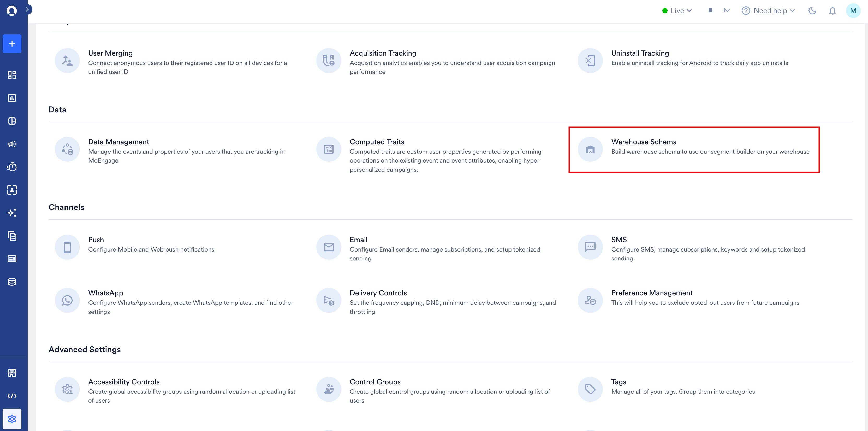The height and width of the screenshot is (431, 868).
Task: Expand the sidebar with chevron arrow
Action: click(28, 9)
